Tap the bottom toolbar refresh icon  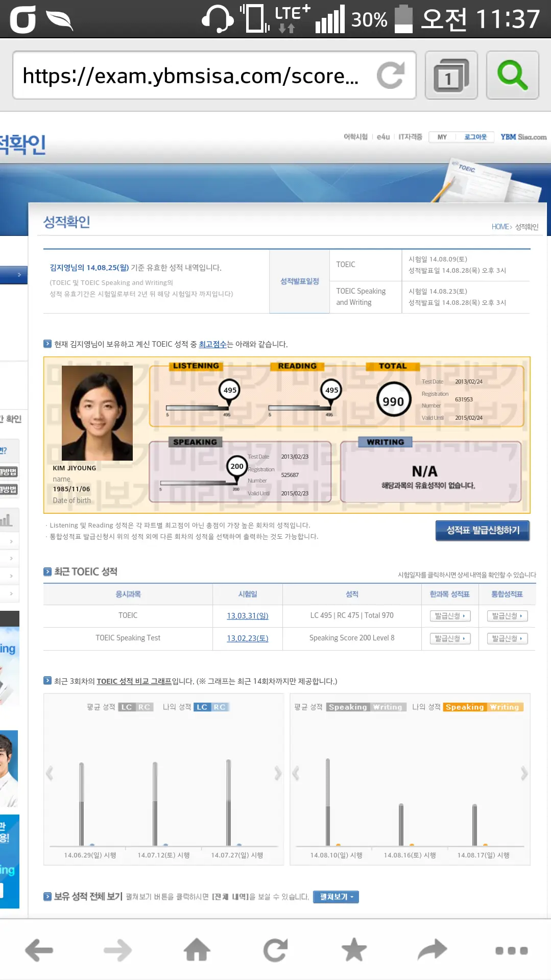click(276, 950)
